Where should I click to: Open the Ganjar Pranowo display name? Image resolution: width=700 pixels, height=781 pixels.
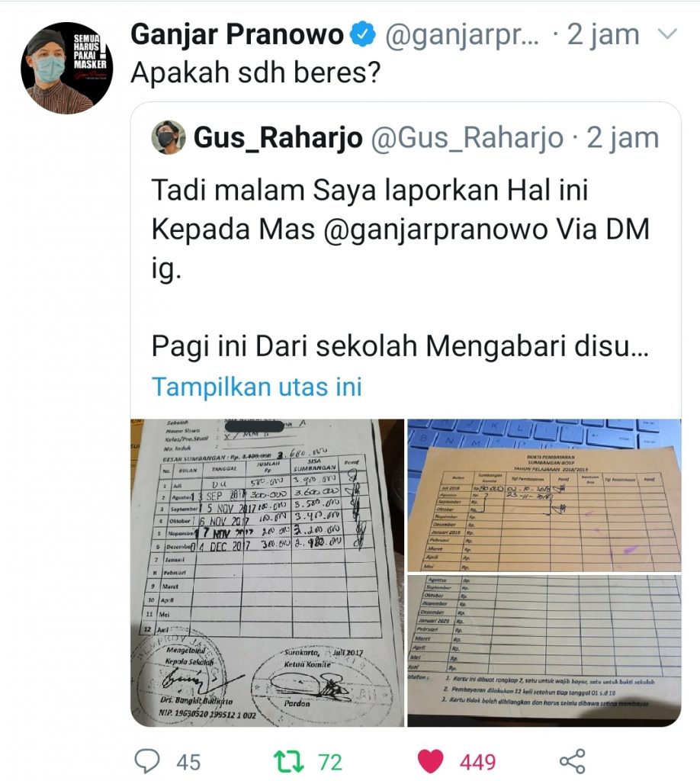tap(237, 34)
